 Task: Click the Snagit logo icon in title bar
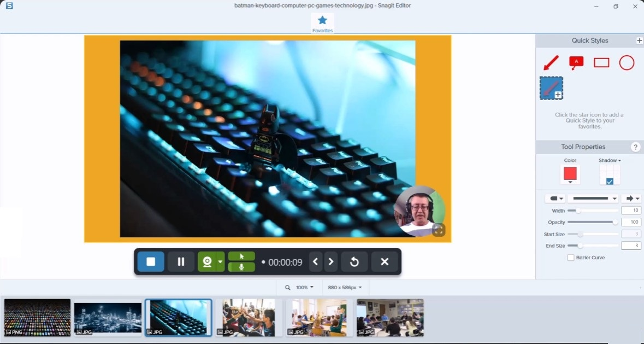(9, 6)
